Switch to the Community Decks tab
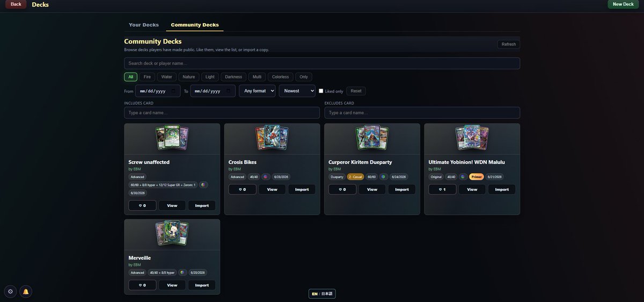 (x=195, y=25)
